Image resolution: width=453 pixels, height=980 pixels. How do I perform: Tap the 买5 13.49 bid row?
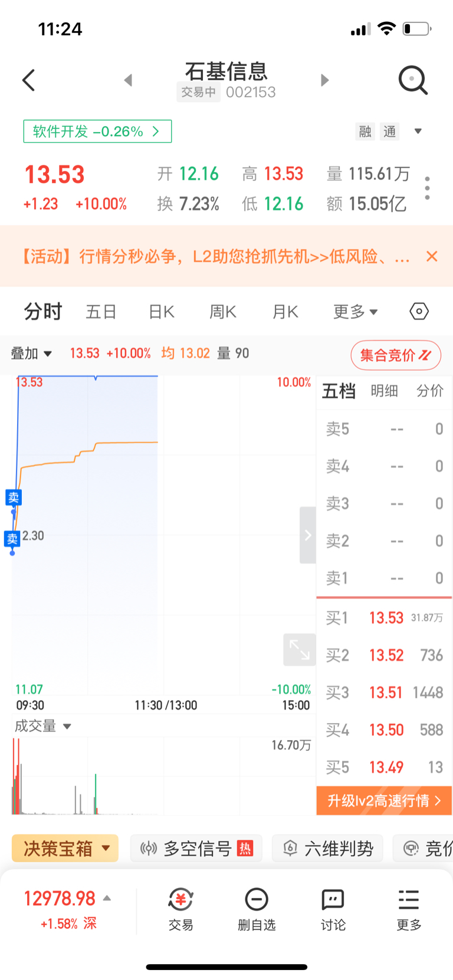point(384,767)
